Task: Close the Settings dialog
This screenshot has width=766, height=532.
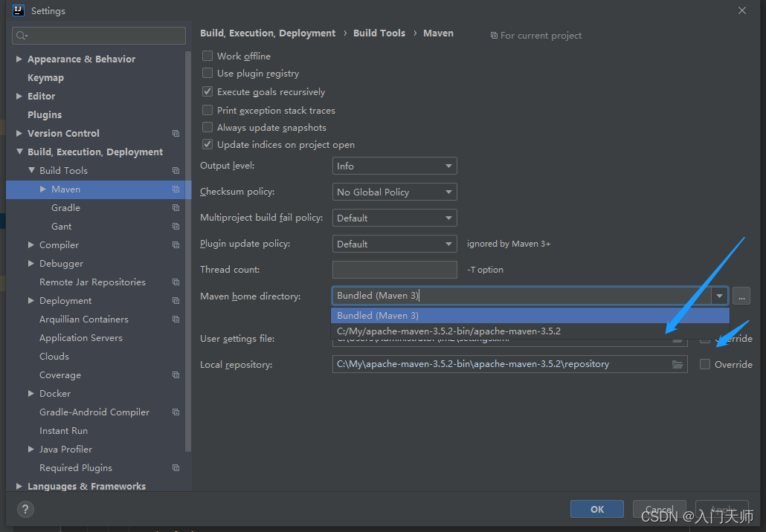Action: point(742,10)
